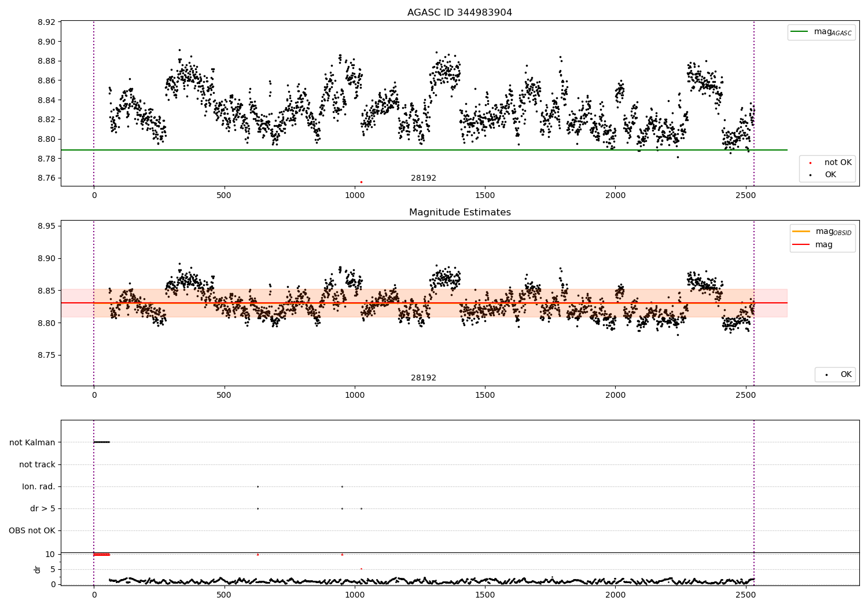Image resolution: width=868 pixels, height=608 pixels.
Task: Click the red not-OK outlier point in AGASC ID plot
Action: 361,182
